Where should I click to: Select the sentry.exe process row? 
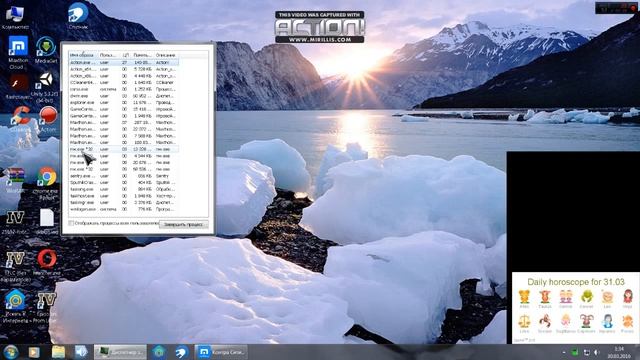tap(123, 176)
